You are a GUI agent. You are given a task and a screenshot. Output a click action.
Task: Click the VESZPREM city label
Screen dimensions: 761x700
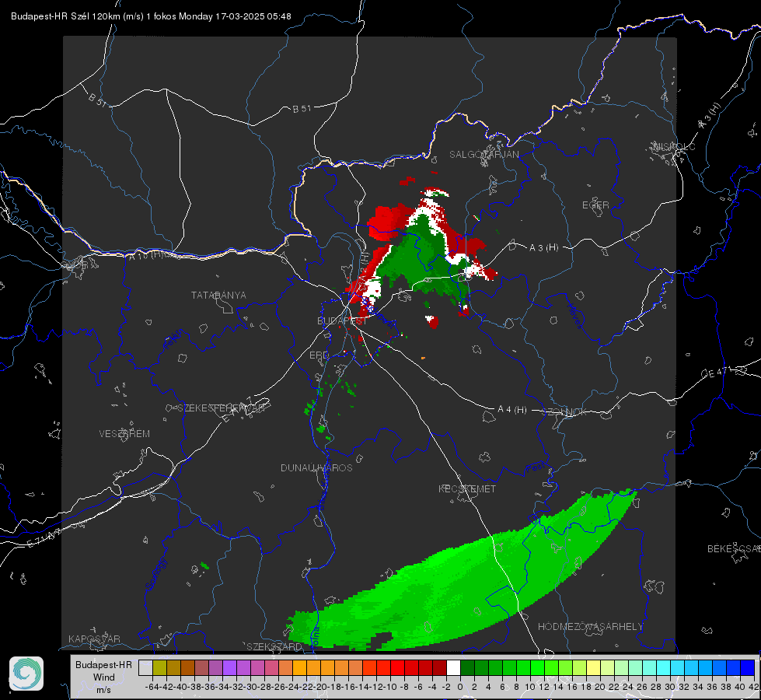[x=124, y=434]
